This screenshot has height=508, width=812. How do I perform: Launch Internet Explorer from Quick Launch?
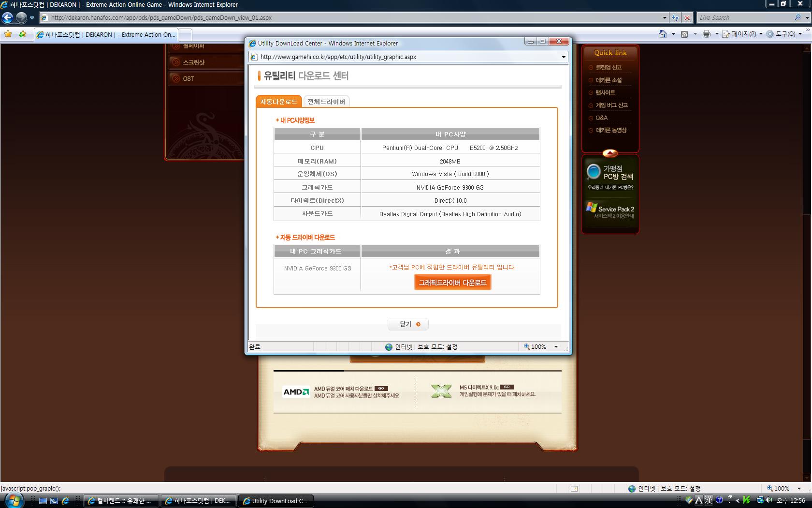(65, 501)
